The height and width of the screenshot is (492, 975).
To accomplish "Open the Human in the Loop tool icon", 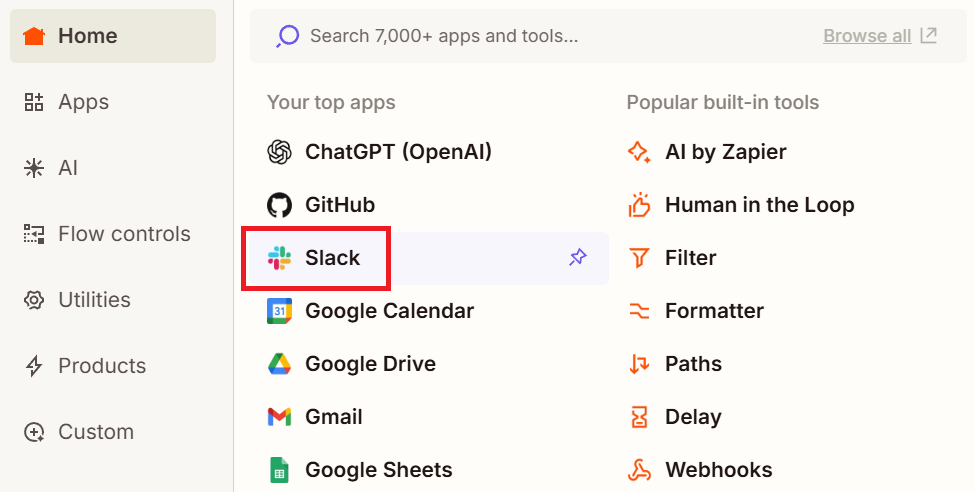I will tap(639, 205).
